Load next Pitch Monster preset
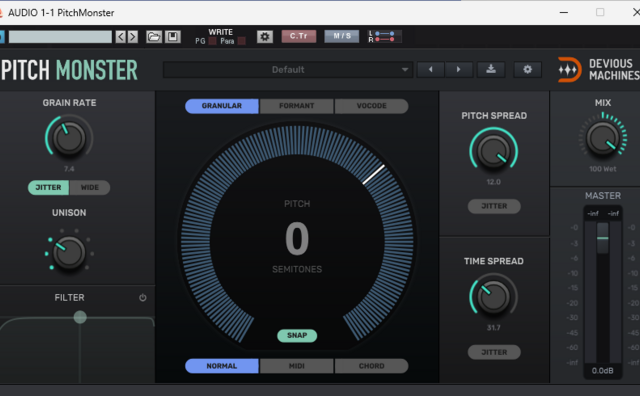Image resolution: width=640 pixels, height=396 pixels. 458,69
